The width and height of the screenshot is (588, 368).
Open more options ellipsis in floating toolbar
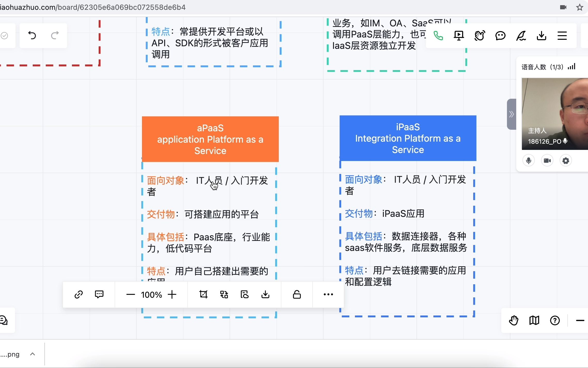[x=328, y=295]
